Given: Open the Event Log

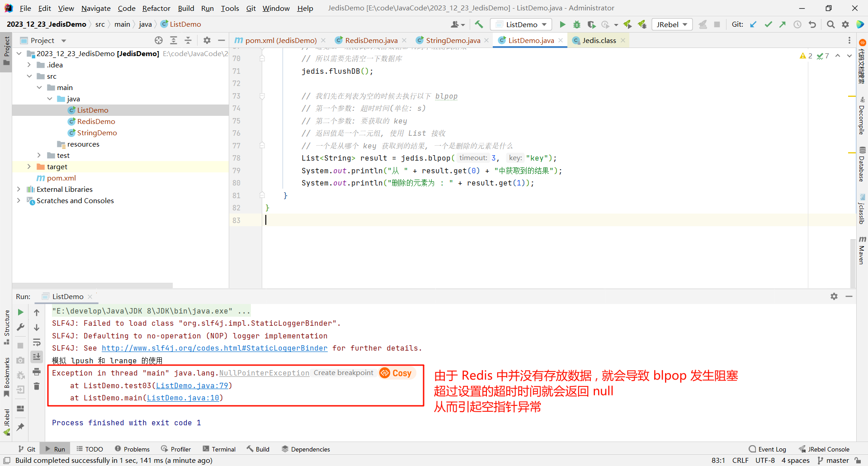Looking at the screenshot, I should (x=768, y=449).
